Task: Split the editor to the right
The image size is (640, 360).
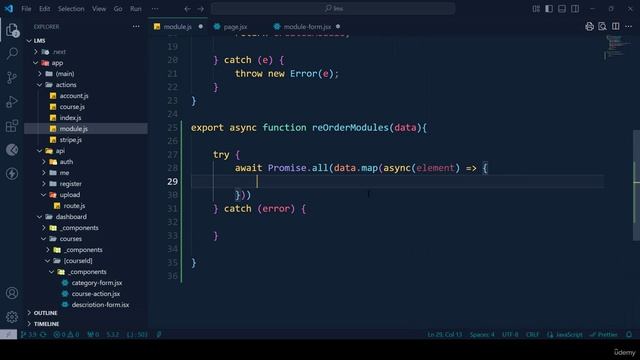Action: point(616,27)
